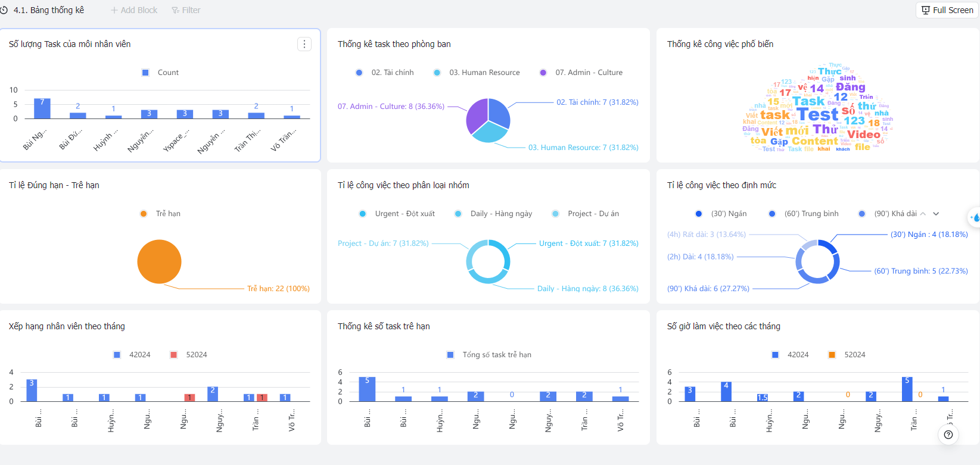Viewport: 980px width, 465px height.
Task: Click the Thống kê task theo phòng ban title
Action: point(394,44)
